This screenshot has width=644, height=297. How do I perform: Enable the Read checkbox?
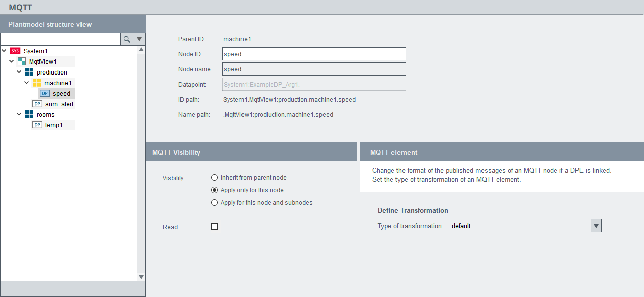click(215, 227)
